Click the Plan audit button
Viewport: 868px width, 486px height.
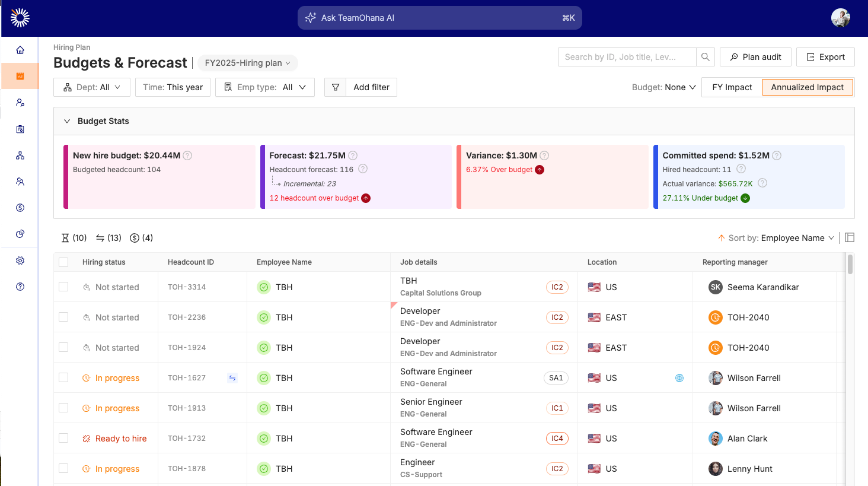tap(755, 56)
